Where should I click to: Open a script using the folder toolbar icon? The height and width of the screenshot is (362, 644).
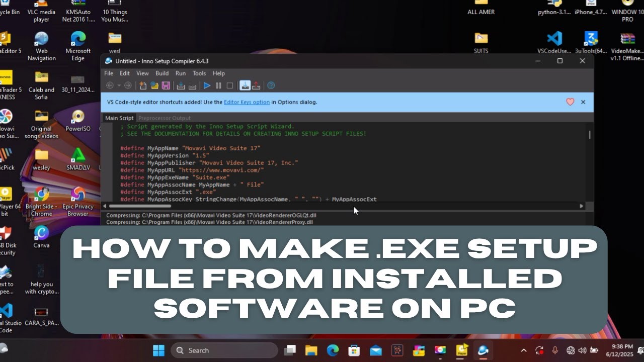tap(154, 85)
